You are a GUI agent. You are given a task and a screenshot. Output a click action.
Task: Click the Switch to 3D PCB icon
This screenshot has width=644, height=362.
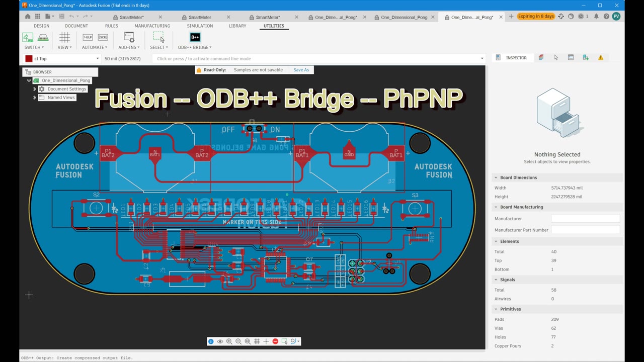(43, 37)
